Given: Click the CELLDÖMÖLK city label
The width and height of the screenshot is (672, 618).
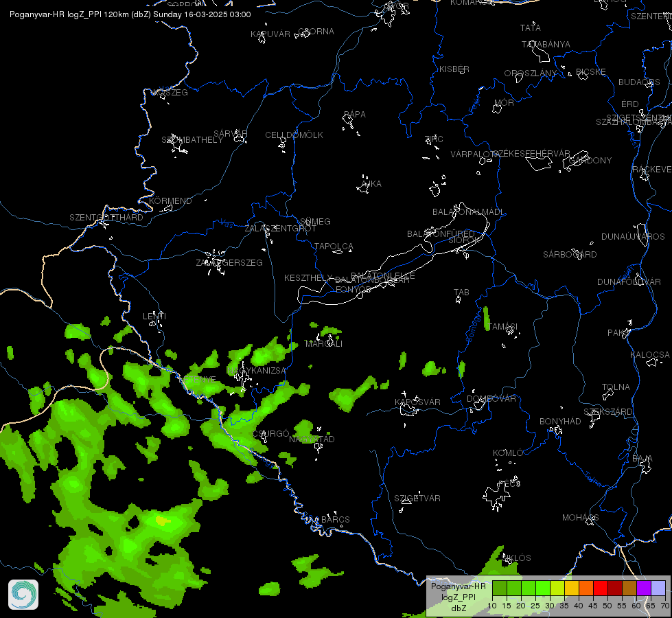Looking at the screenshot, I should [294, 135].
